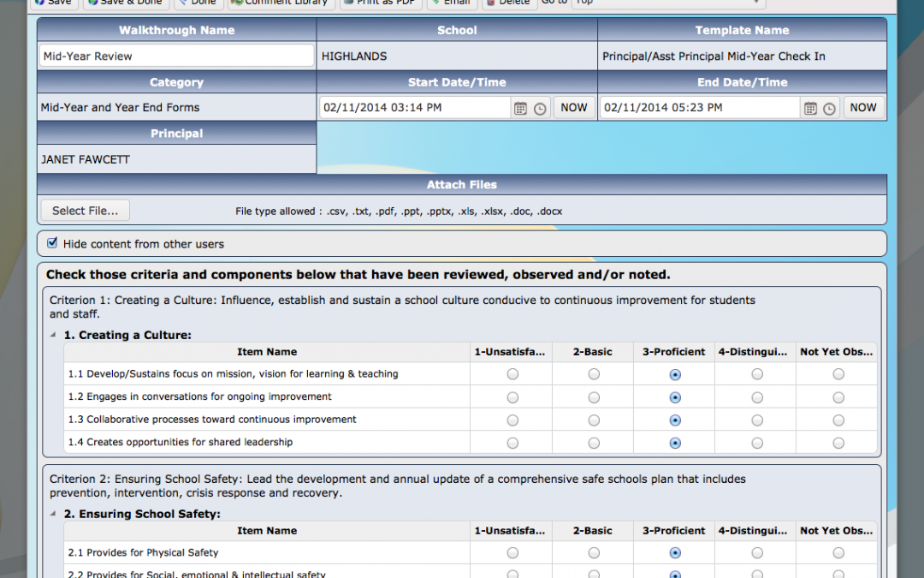Open the Go to dropdown

point(668,3)
